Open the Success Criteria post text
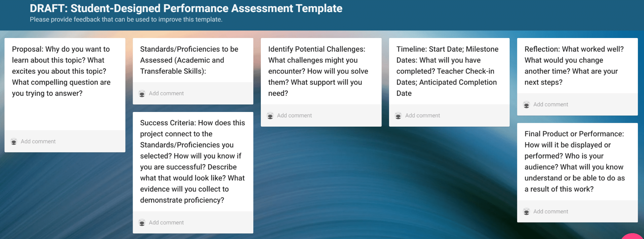Viewport: 644px width, 239px height. click(193, 161)
